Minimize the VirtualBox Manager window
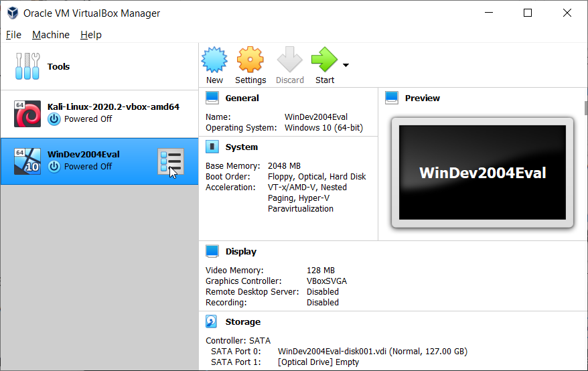 point(489,13)
